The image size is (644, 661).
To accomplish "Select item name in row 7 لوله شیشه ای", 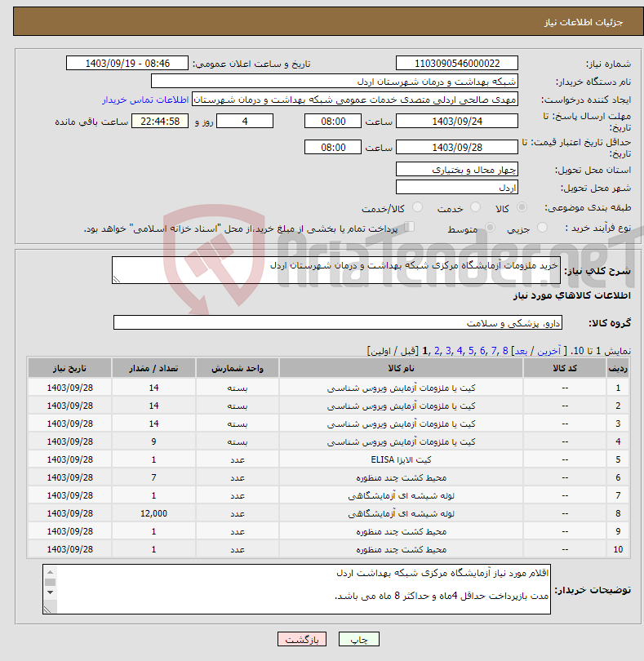I will point(401,496).
